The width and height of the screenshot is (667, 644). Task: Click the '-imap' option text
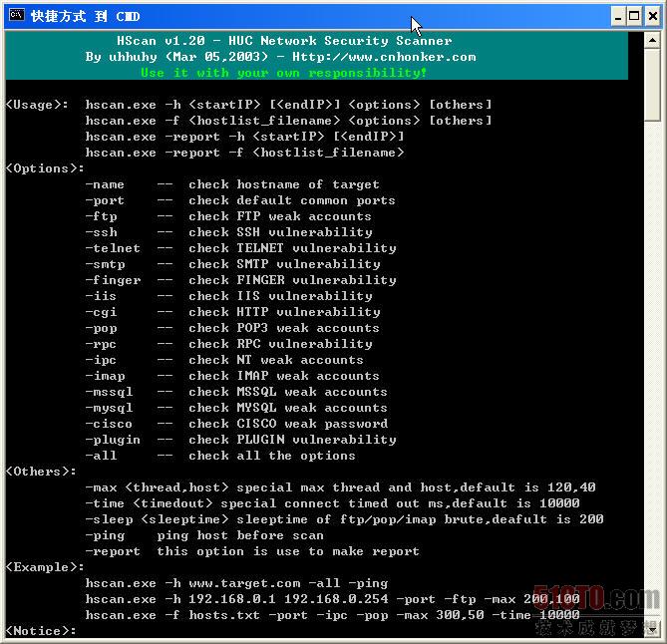pos(105,376)
